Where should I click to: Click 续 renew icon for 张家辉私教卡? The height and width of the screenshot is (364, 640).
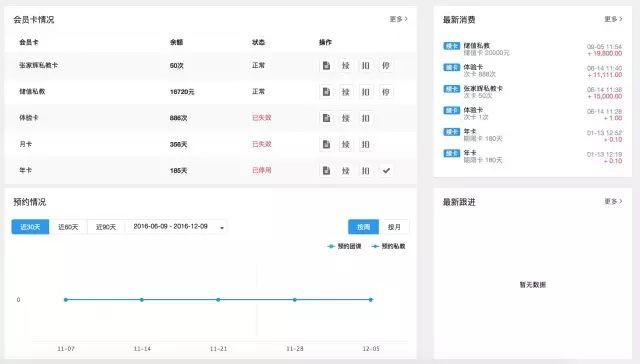[346, 65]
